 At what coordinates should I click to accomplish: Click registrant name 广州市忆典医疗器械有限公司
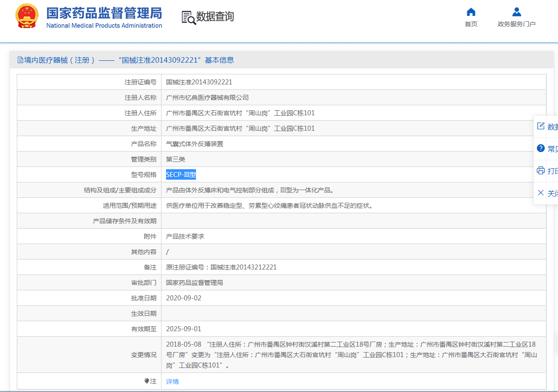207,98
